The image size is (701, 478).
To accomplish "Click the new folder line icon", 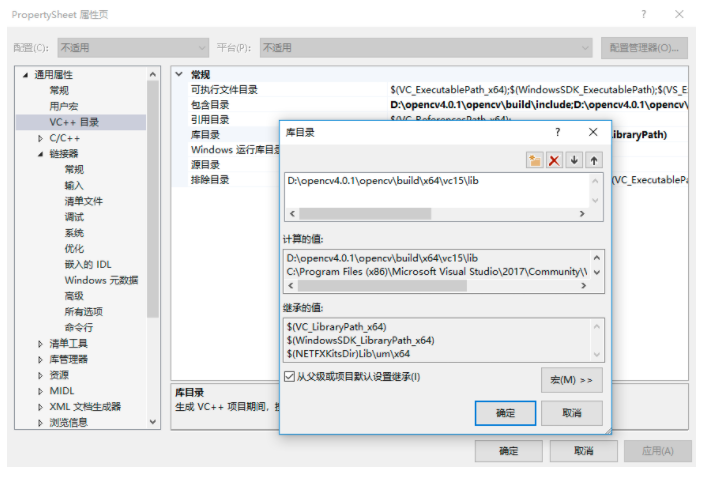I will (534, 160).
